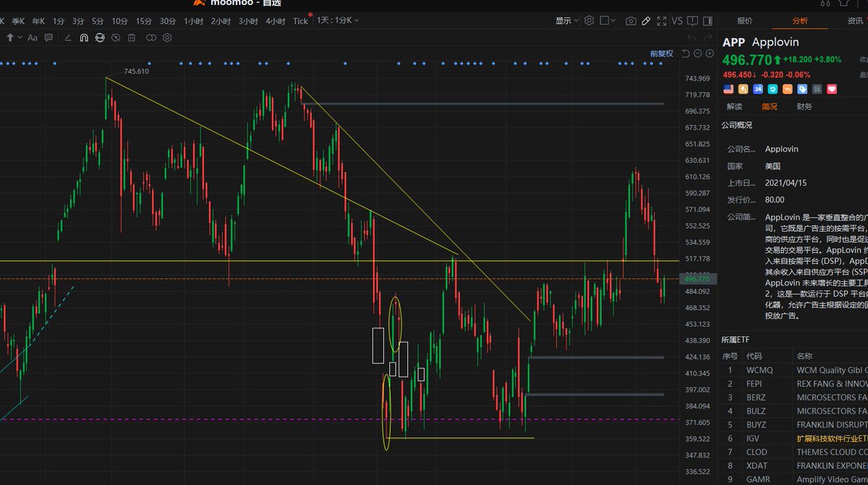The image size is (868, 485).
Task: Switch to the 财务 sub-tab
Action: point(804,106)
